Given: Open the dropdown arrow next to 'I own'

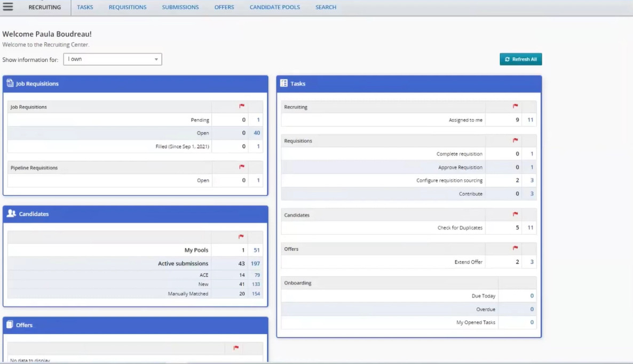Looking at the screenshot, I should (x=155, y=59).
